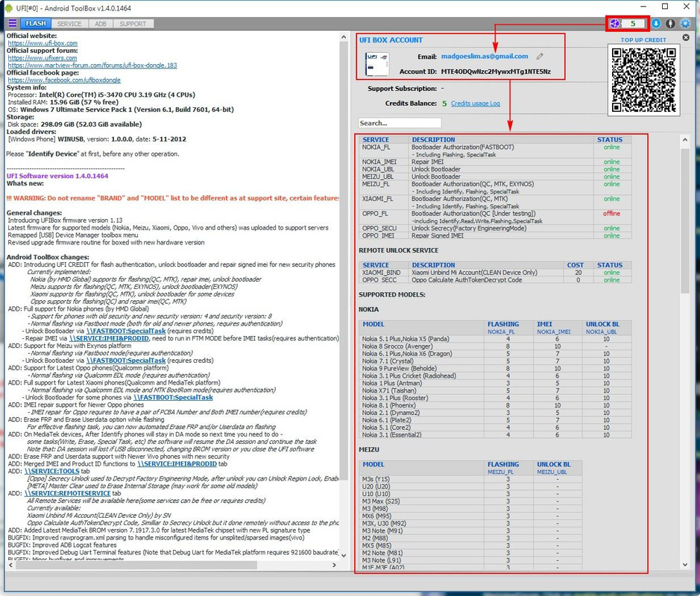Click the NOKIA_UBL column link

coord(601,332)
